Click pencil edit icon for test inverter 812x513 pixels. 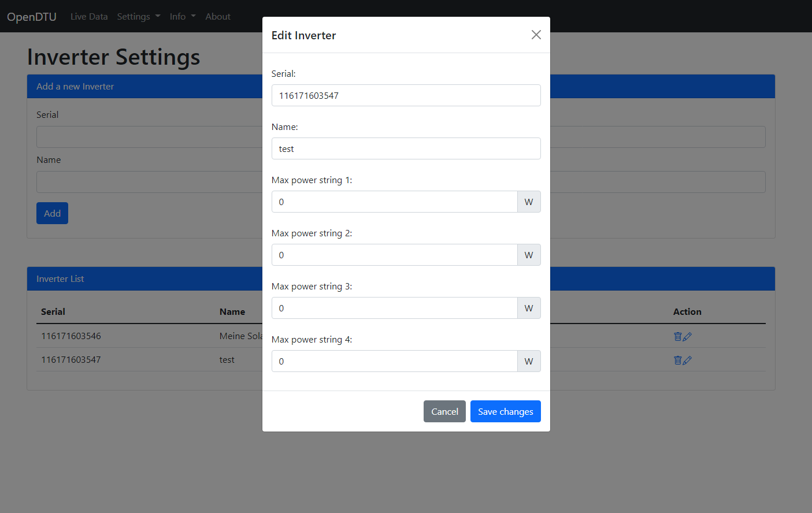[687, 360]
